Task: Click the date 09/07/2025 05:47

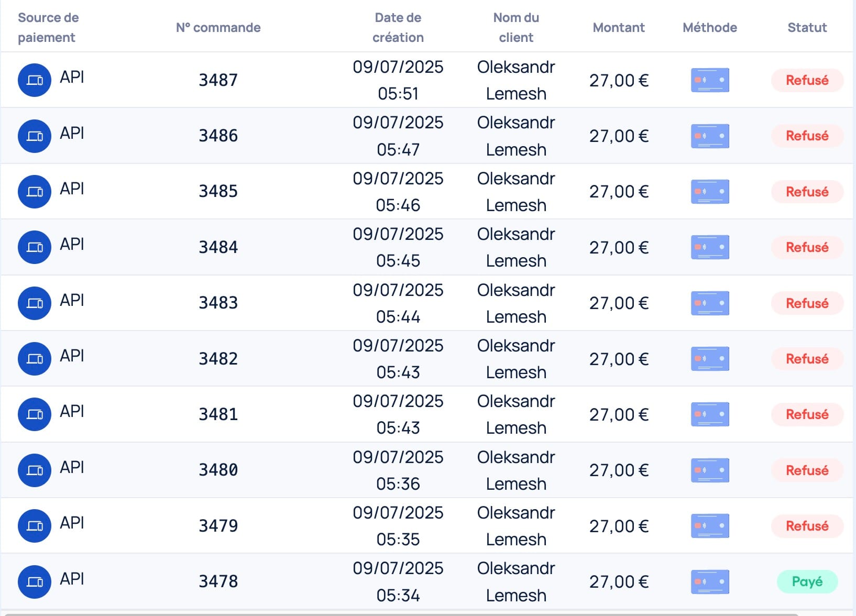Action: click(x=398, y=136)
